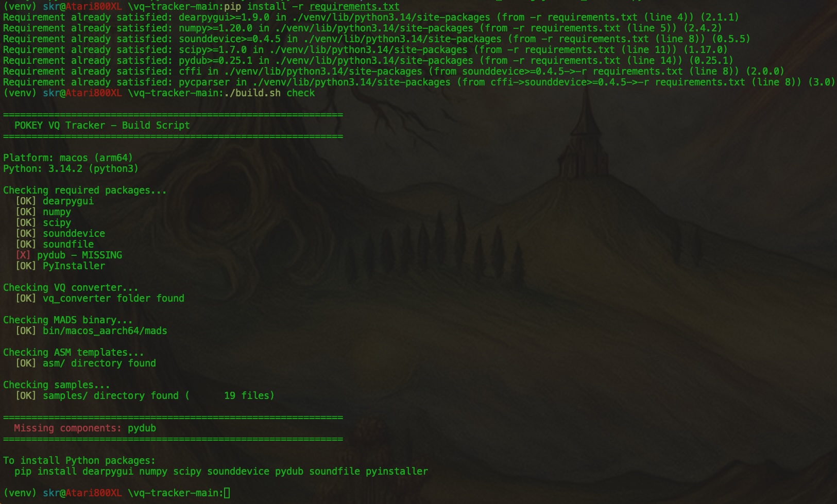Viewport: 837px width, 504px height.
Task: Click the [OK] marker for bin/macos_aarch64/mads
Action: pyautogui.click(x=26, y=331)
